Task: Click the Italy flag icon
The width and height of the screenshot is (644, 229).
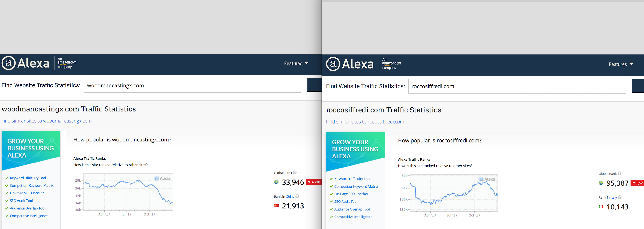Action: click(601, 207)
